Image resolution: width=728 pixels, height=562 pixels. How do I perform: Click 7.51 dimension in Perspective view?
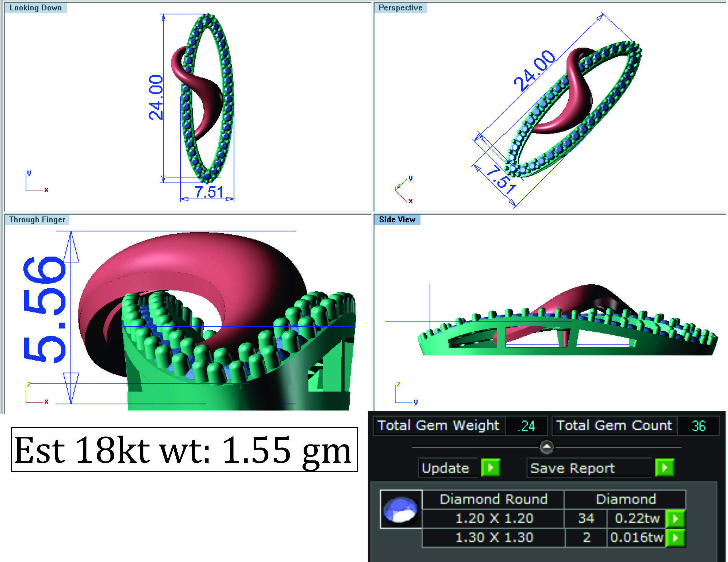click(x=501, y=180)
